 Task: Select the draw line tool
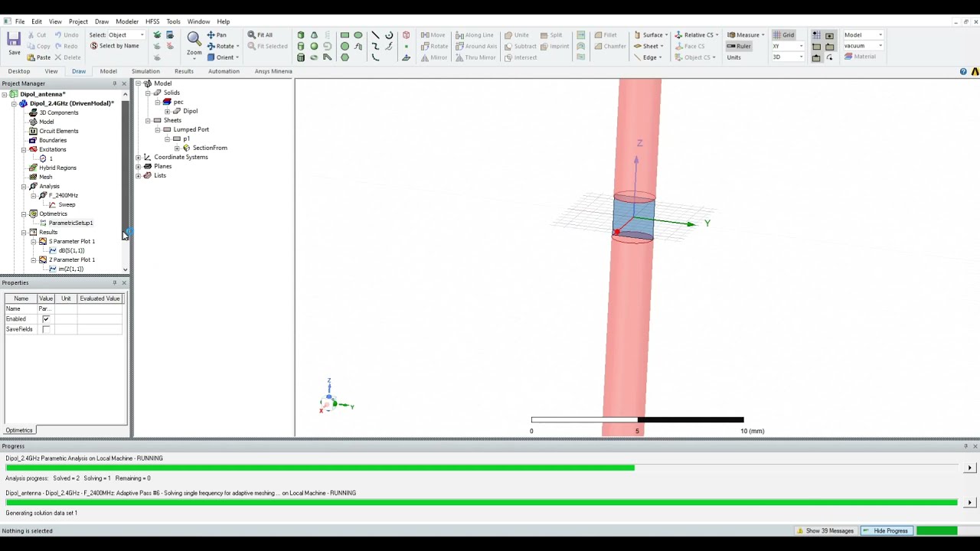coord(375,35)
